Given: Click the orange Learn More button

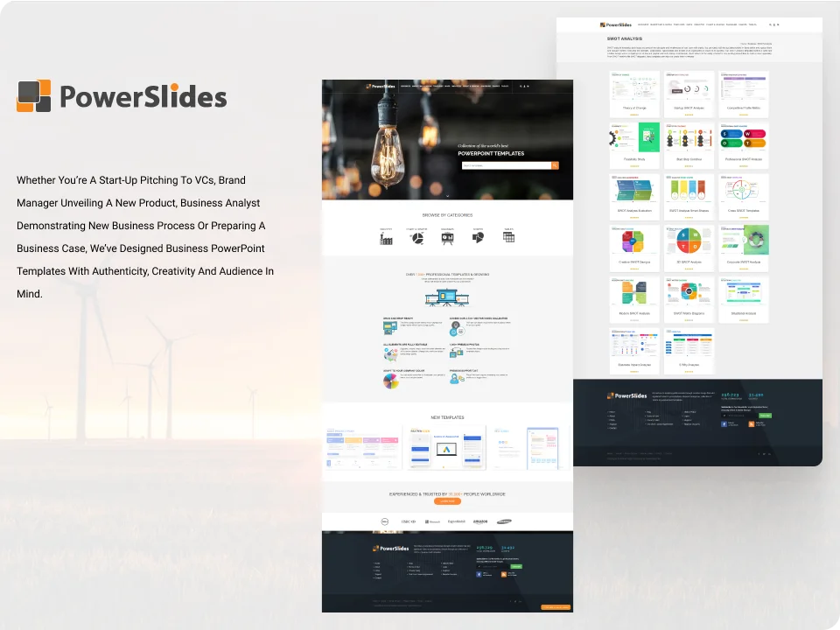Looking at the screenshot, I should point(447,501).
